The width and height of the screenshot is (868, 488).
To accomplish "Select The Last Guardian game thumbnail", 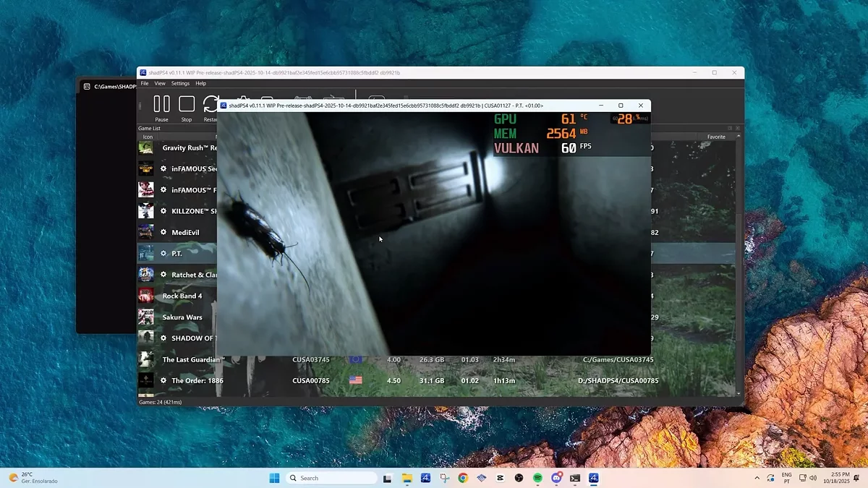I will (146, 359).
